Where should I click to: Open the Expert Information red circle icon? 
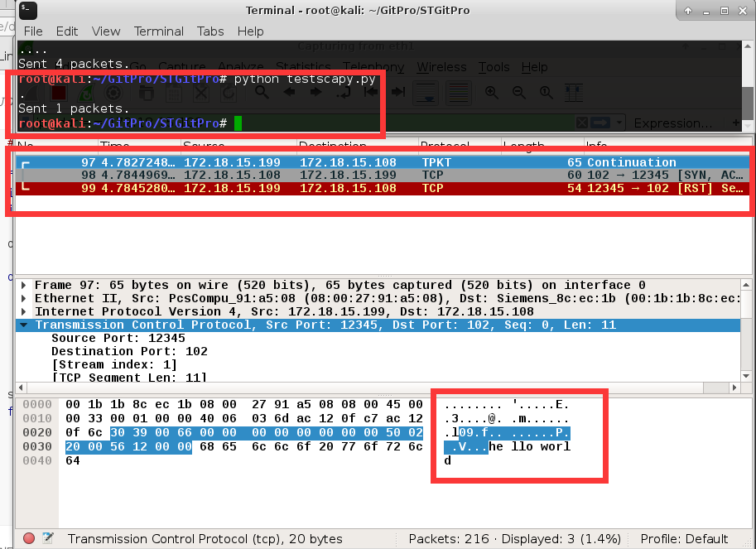(29, 538)
